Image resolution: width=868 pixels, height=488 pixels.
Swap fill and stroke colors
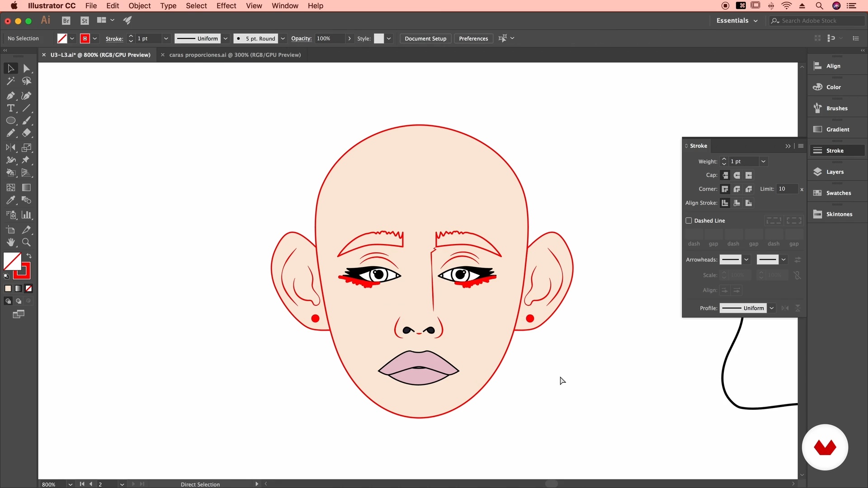click(29, 256)
